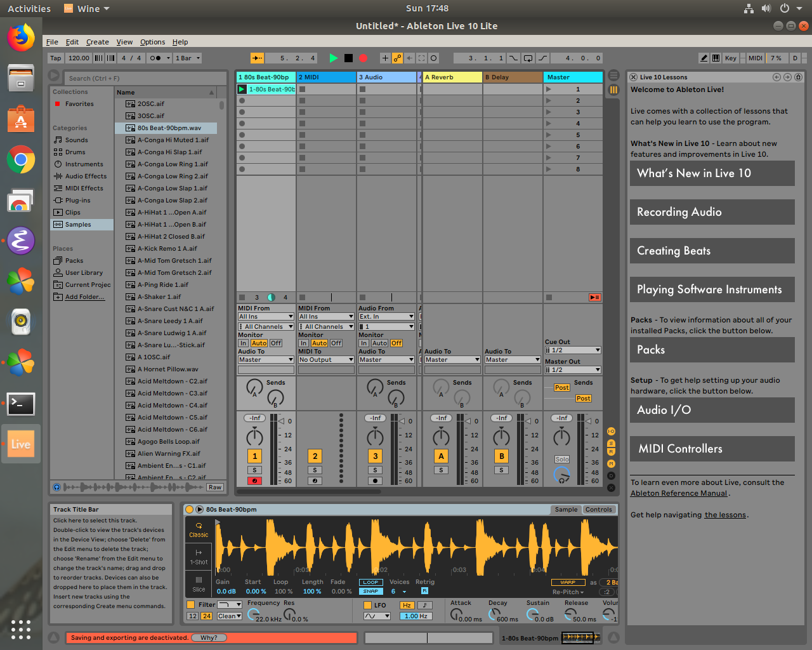
Task: Click the transport Play button
Action: coord(333,58)
